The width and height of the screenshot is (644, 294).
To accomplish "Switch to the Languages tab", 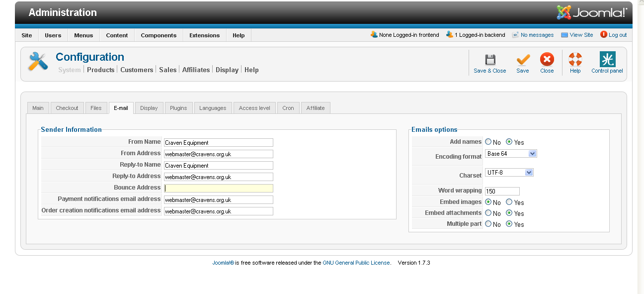I will pyautogui.click(x=213, y=108).
